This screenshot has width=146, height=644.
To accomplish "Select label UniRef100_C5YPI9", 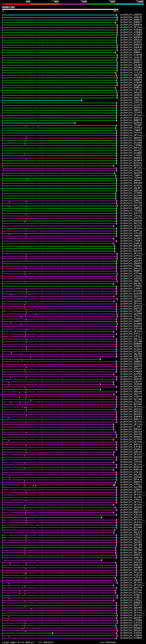I will 131,103.
